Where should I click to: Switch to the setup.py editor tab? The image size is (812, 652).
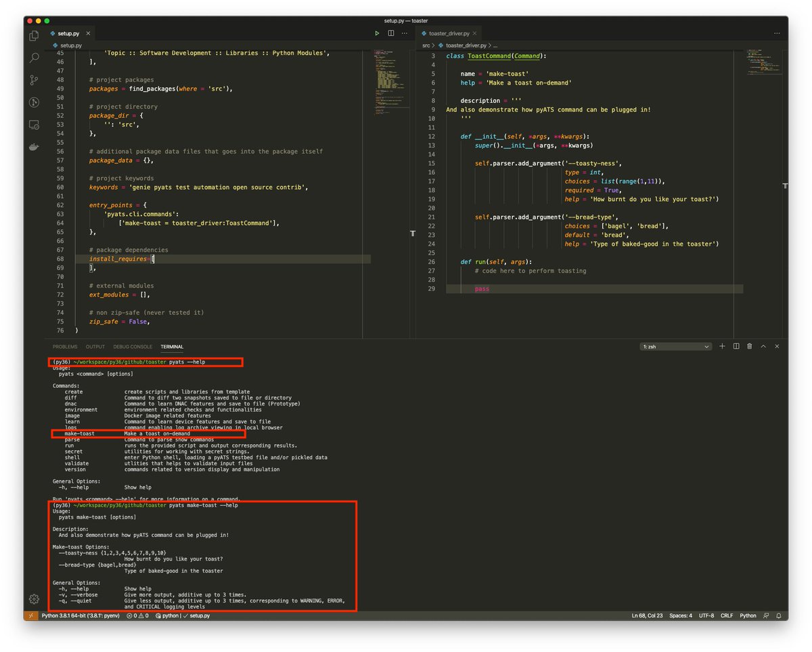(68, 33)
